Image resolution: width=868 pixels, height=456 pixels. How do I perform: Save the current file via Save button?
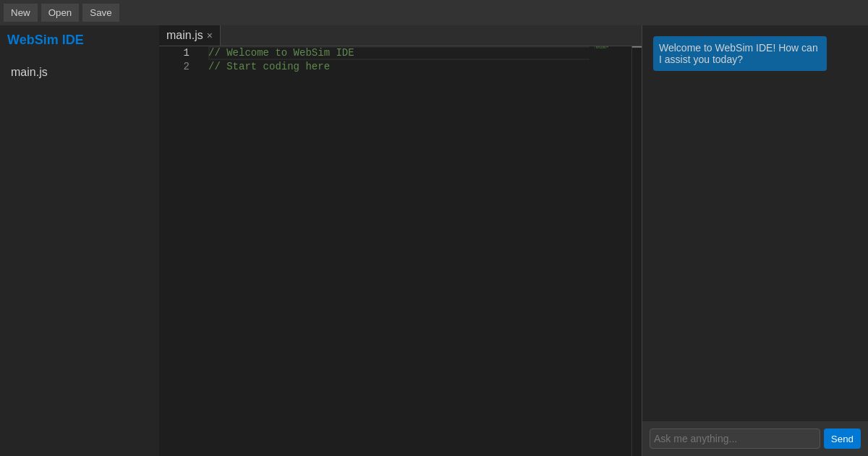click(x=101, y=12)
